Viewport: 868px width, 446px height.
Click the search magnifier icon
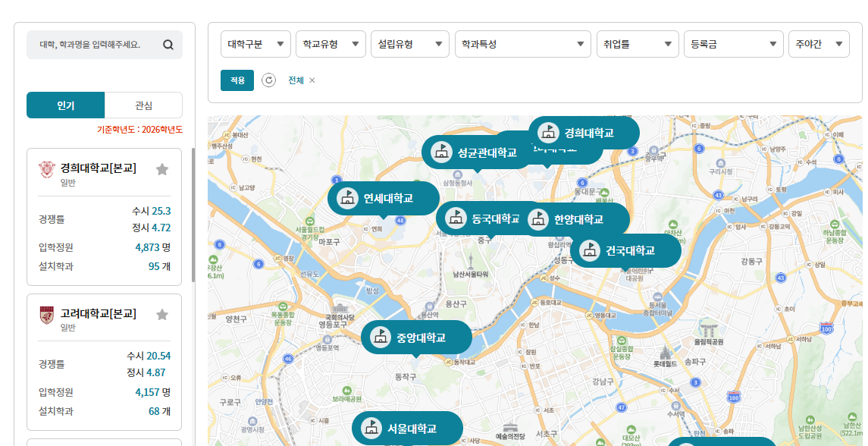pos(168,45)
